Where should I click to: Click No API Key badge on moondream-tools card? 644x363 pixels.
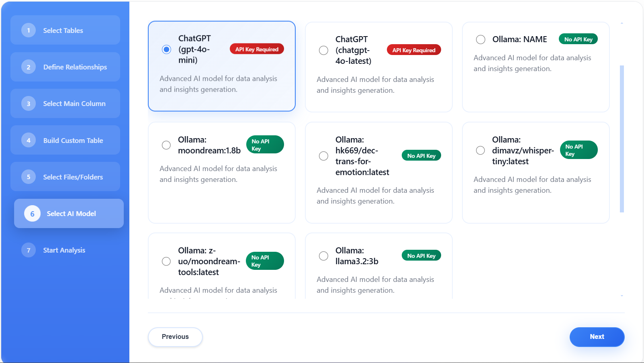265,261
